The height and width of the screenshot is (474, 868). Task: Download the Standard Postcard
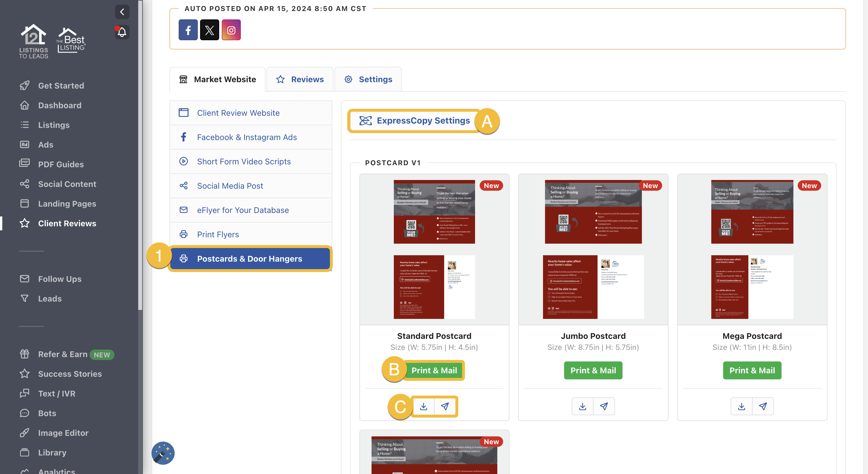423,406
